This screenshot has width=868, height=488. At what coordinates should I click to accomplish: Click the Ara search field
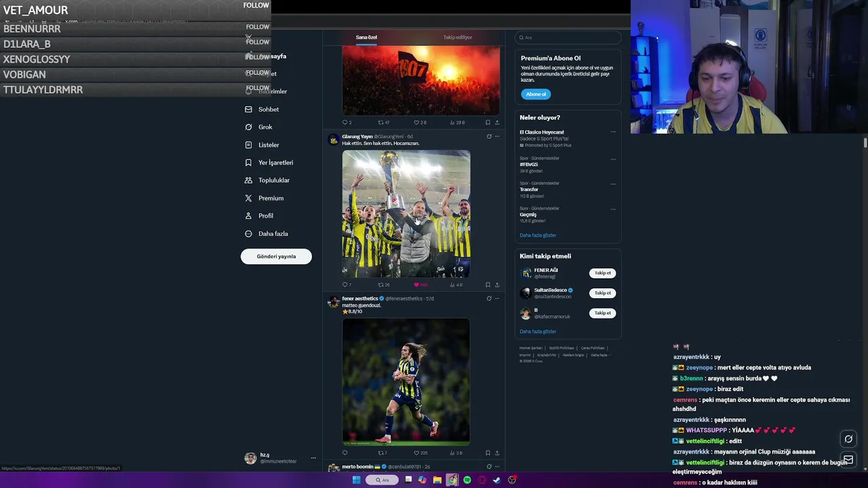pyautogui.click(x=568, y=37)
